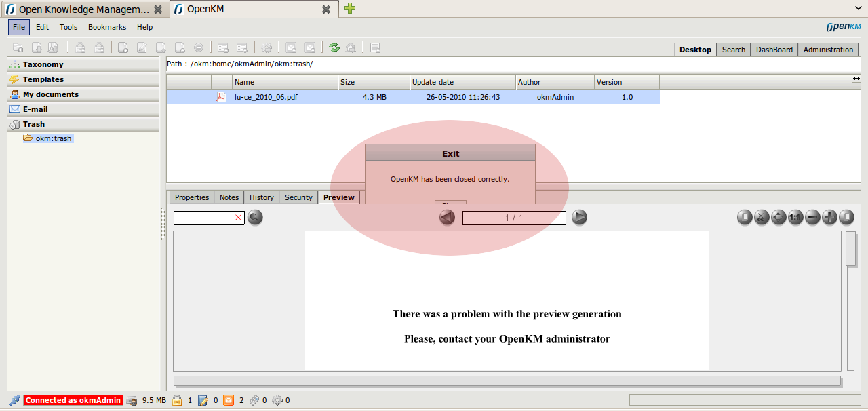Zoom in the preview with plus button

(x=829, y=217)
